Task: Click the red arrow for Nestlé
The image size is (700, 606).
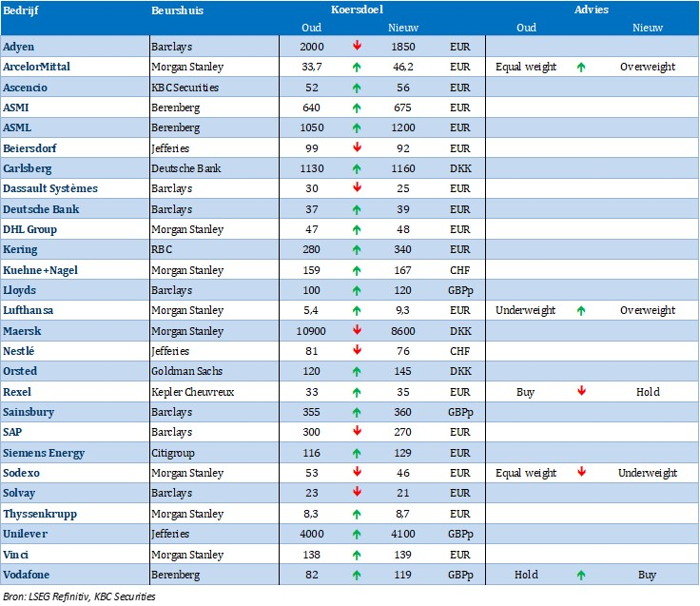Action: (x=357, y=350)
